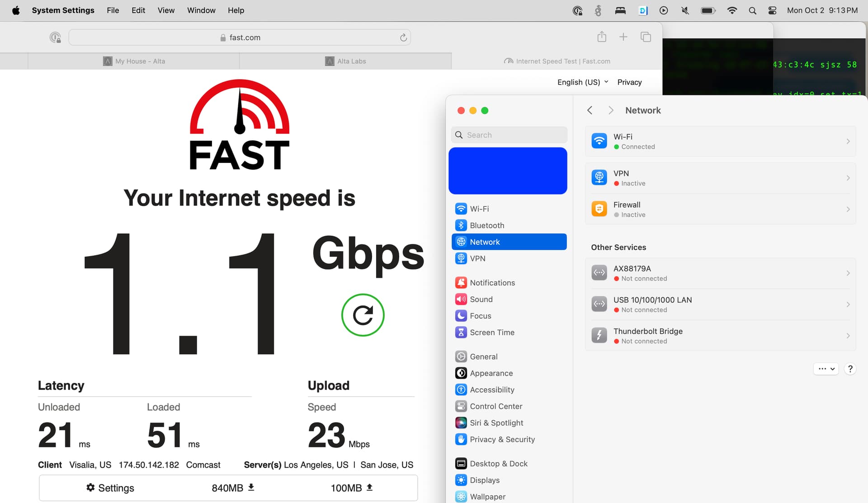This screenshot has height=503, width=868.
Task: Click the Wi-Fi menu bar icon
Action: click(732, 10)
